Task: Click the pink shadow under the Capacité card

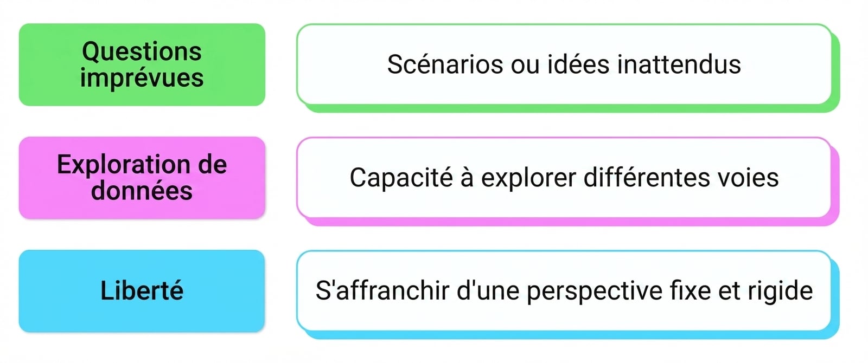Action: click(569, 222)
